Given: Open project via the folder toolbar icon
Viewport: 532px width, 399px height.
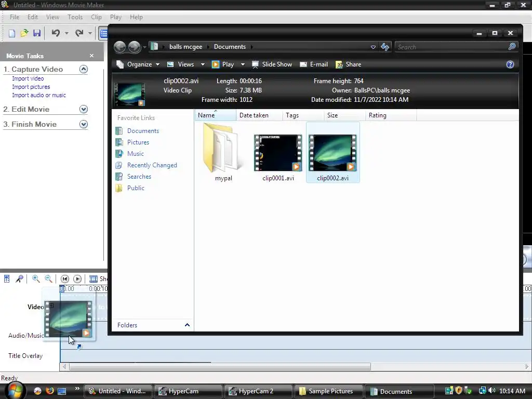Looking at the screenshot, I should pos(24,33).
